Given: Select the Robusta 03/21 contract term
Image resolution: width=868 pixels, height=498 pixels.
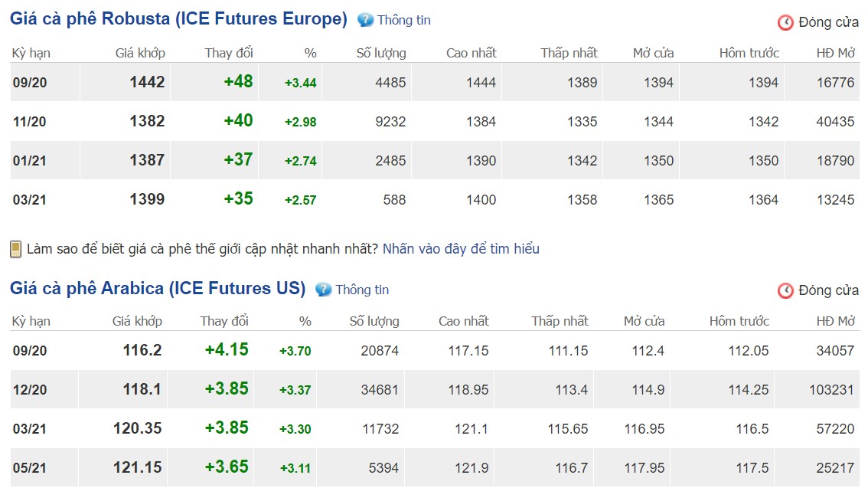Looking at the screenshot, I should [x=30, y=200].
